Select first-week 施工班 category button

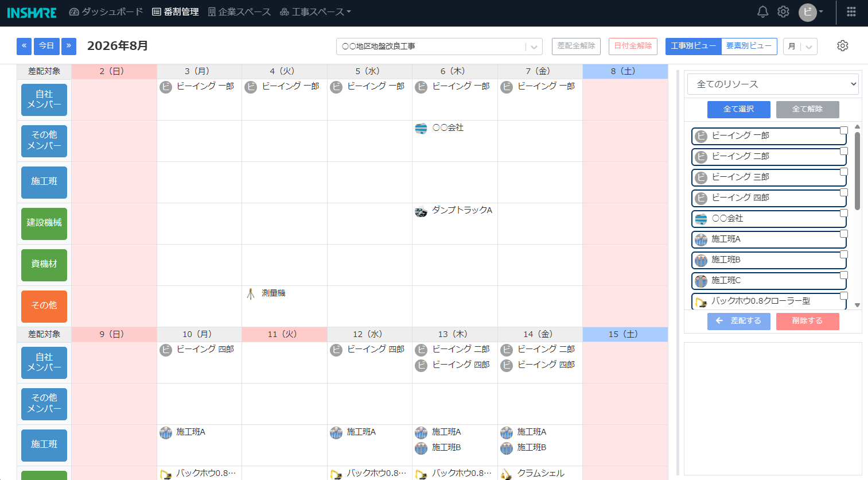(44, 183)
